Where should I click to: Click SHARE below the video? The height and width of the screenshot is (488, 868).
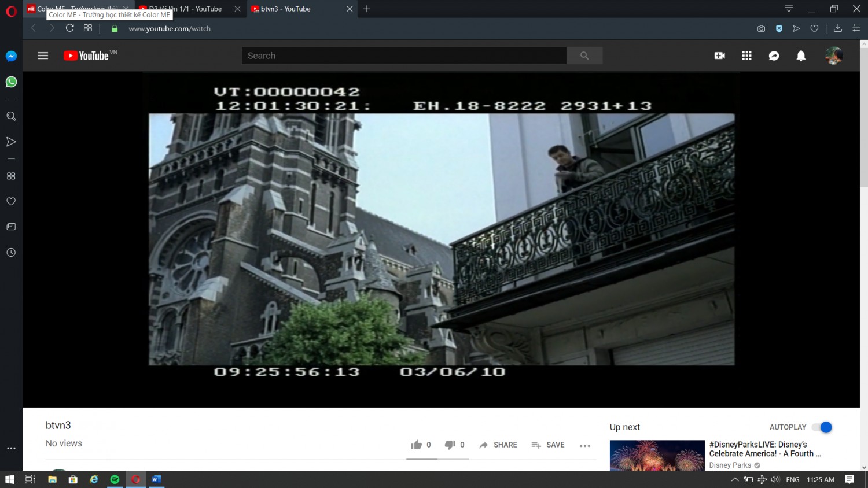[x=498, y=445]
